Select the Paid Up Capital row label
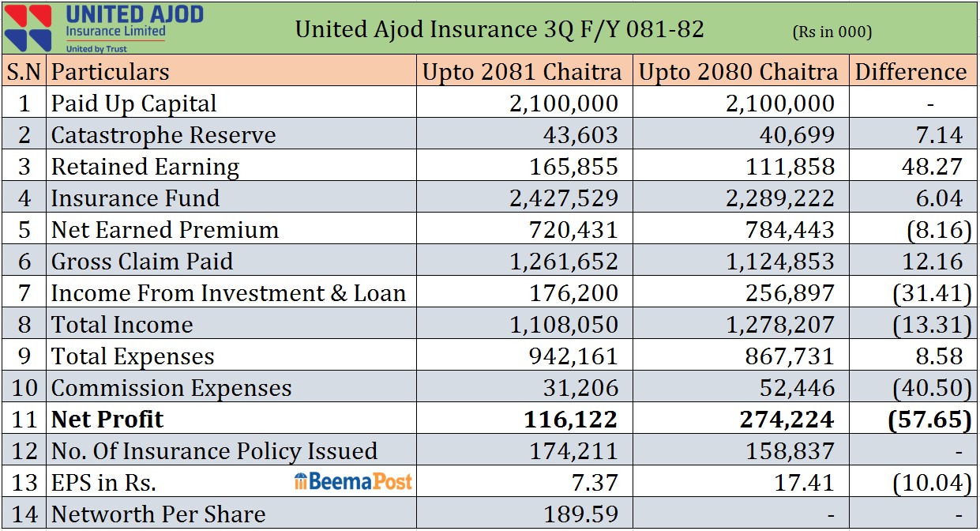980x531 pixels. click(133, 104)
